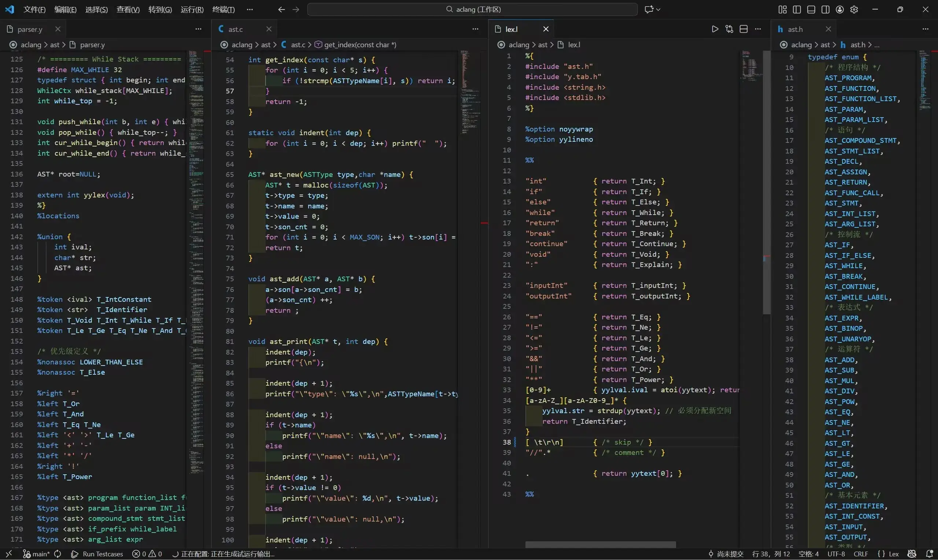Open the Manage gear in title bar
The image size is (938, 560).
[x=854, y=10]
